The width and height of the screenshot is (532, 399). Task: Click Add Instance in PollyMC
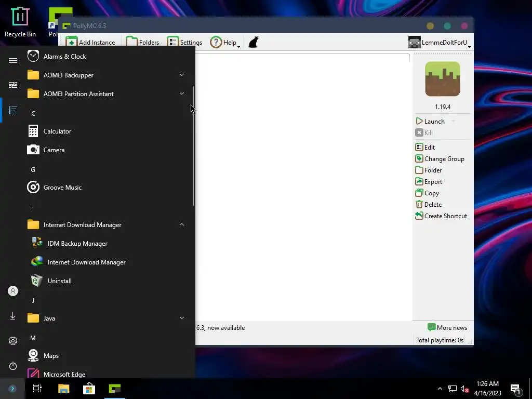pyautogui.click(x=90, y=42)
